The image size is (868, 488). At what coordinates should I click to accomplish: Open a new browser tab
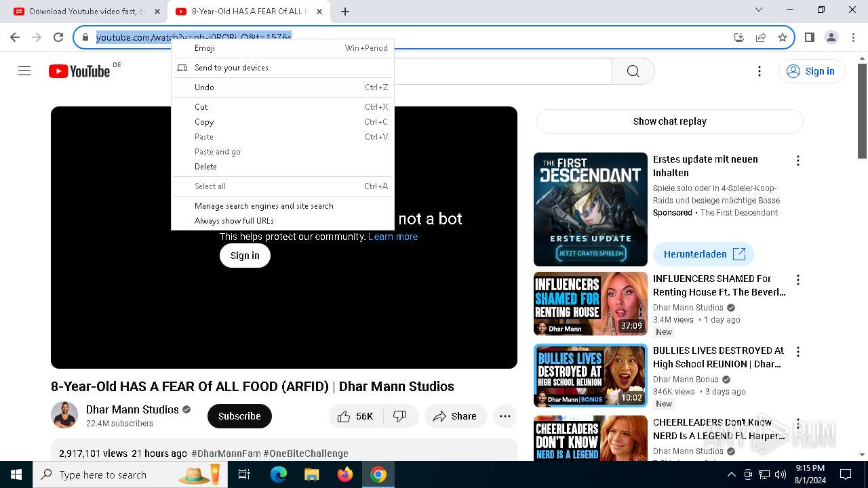tap(345, 12)
